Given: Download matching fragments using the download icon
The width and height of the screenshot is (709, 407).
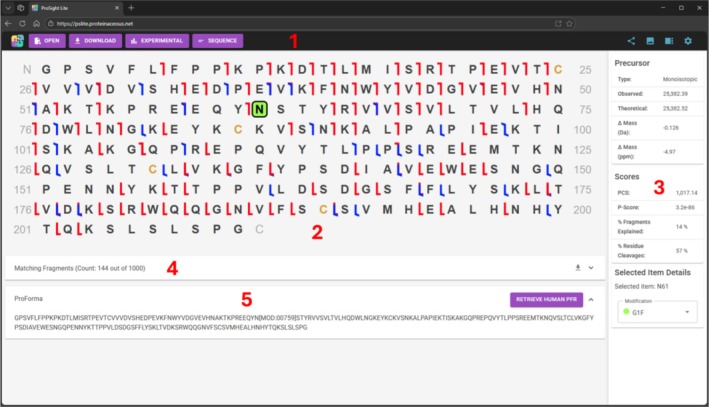Looking at the screenshot, I should pyautogui.click(x=577, y=268).
